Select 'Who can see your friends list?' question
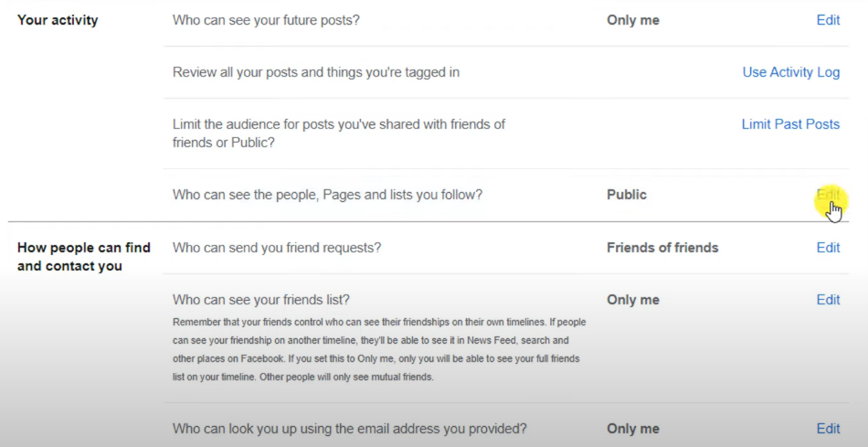The image size is (868, 447). pyautogui.click(x=260, y=300)
